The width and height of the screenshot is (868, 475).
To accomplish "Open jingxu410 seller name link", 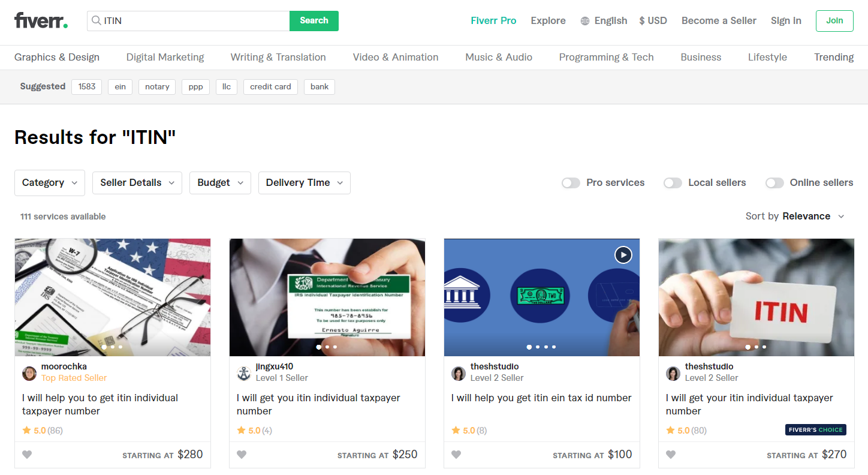I will [275, 366].
